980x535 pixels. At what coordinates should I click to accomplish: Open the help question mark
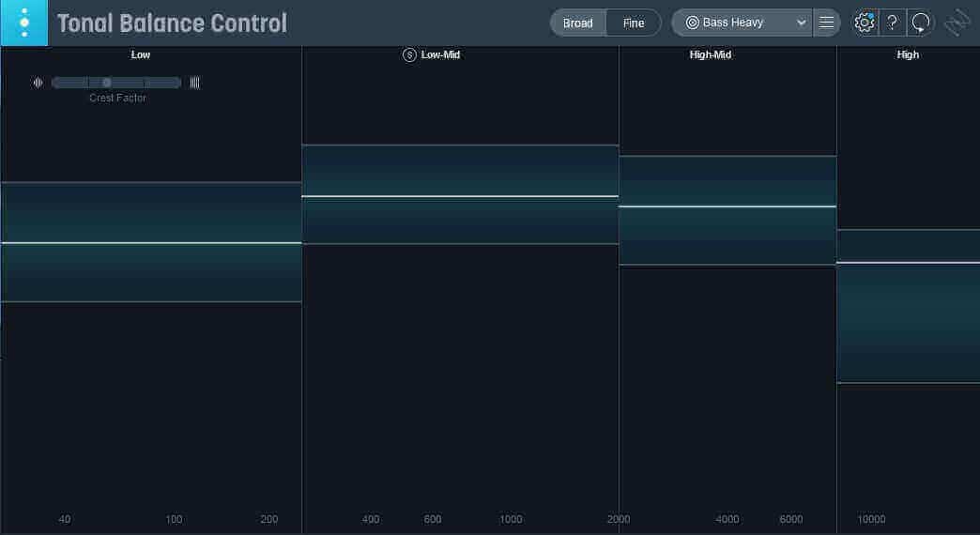pyautogui.click(x=892, y=23)
